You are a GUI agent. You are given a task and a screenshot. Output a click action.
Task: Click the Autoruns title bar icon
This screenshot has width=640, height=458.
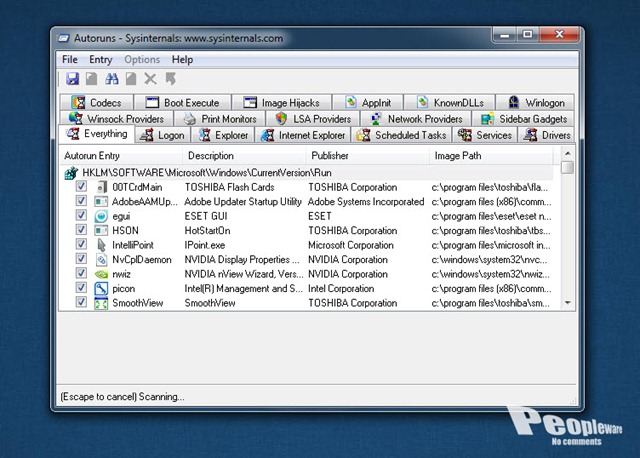coord(64,38)
